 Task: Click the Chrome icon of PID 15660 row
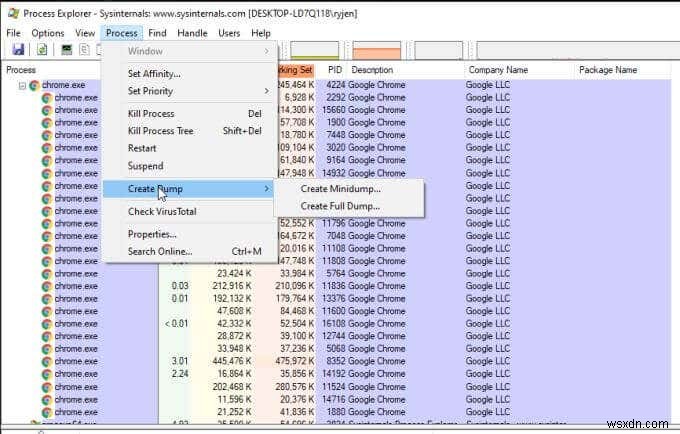point(47,111)
